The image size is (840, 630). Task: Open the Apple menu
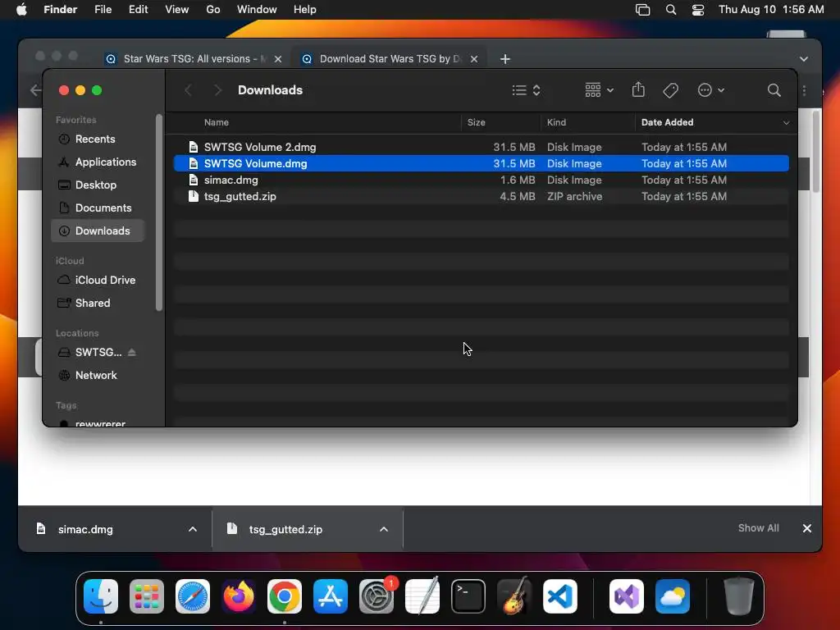click(x=21, y=10)
